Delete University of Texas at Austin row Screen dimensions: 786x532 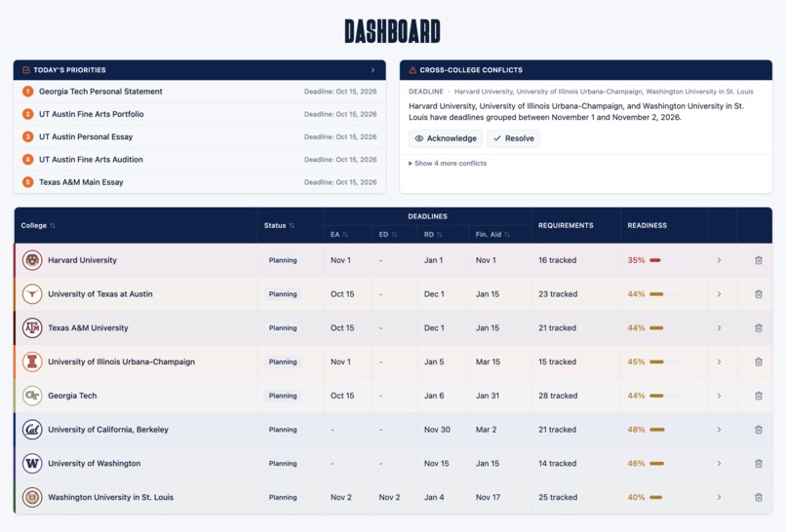pos(759,294)
